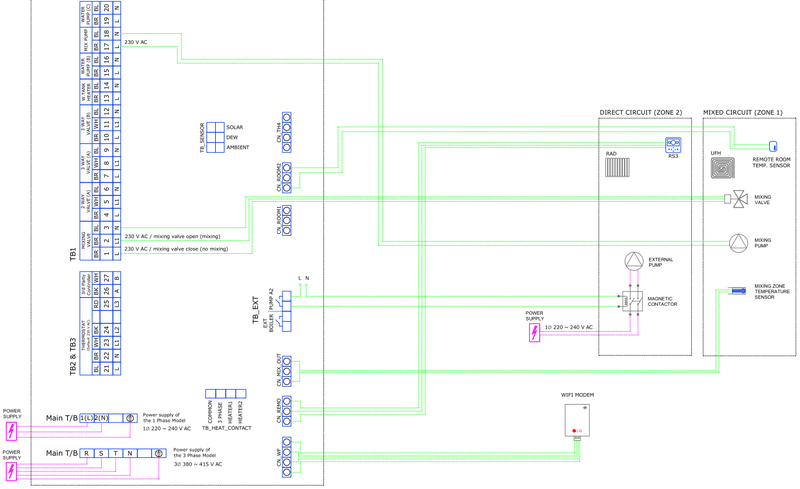Click the REMOTE ROOM TEMP. SENSOR text label

(771, 162)
